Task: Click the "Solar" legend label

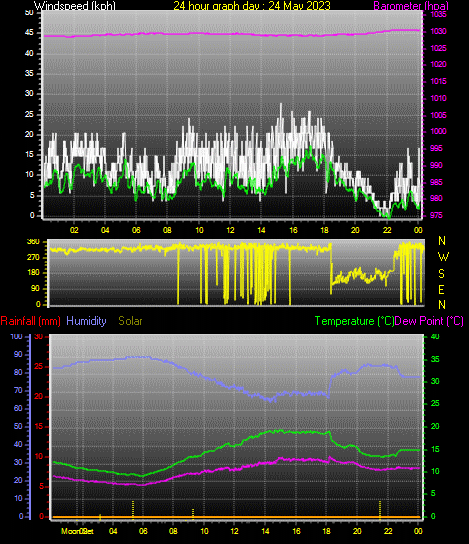Action: (130, 321)
